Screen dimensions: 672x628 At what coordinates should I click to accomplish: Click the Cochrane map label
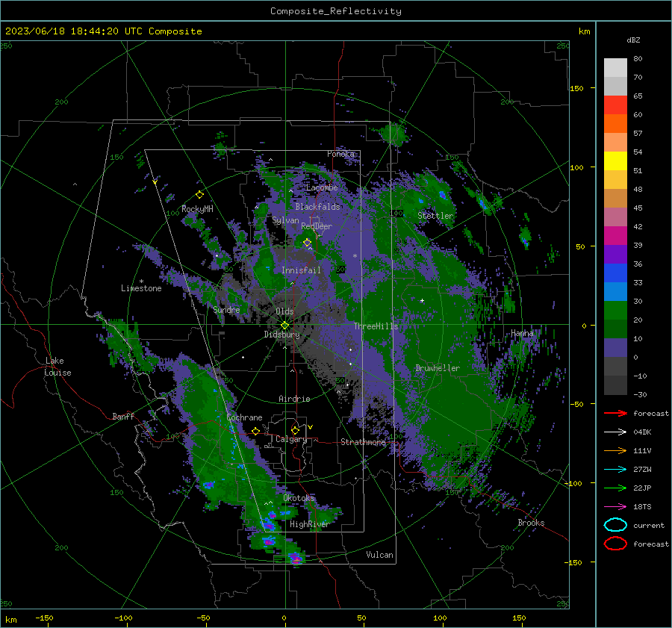[244, 417]
